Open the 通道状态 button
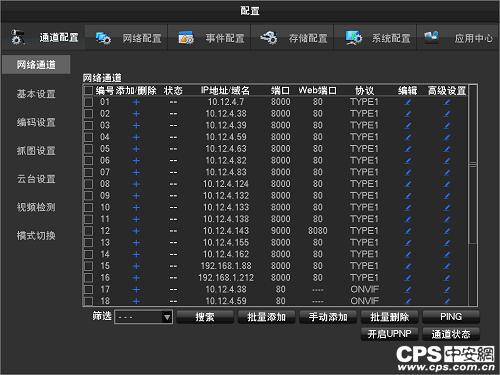This screenshot has width=500, height=375. pos(451,334)
